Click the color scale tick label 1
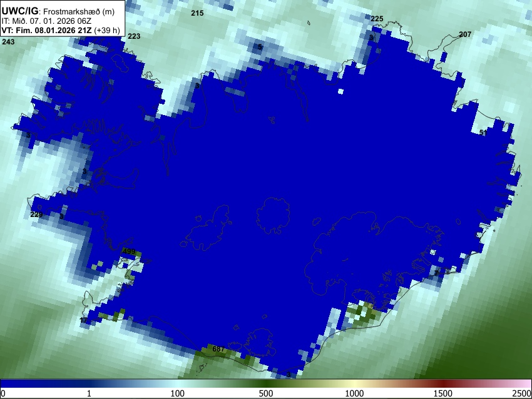Image resolution: width=532 pixels, height=399 pixels. click(x=89, y=393)
